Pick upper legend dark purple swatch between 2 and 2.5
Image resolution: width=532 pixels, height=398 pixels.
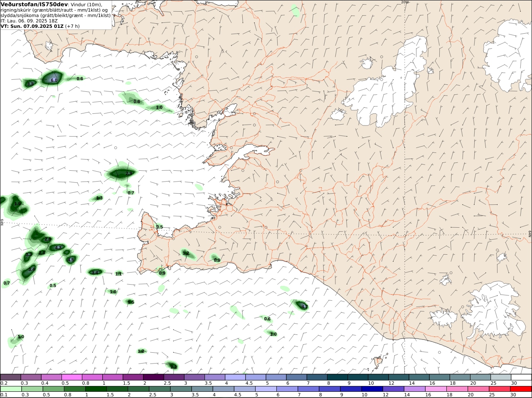[153, 377]
